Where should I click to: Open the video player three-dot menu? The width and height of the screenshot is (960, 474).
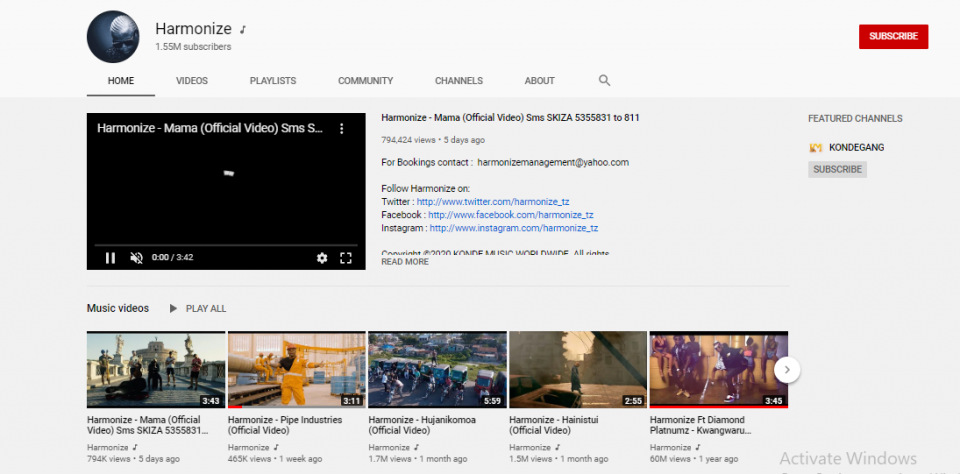[x=341, y=129]
